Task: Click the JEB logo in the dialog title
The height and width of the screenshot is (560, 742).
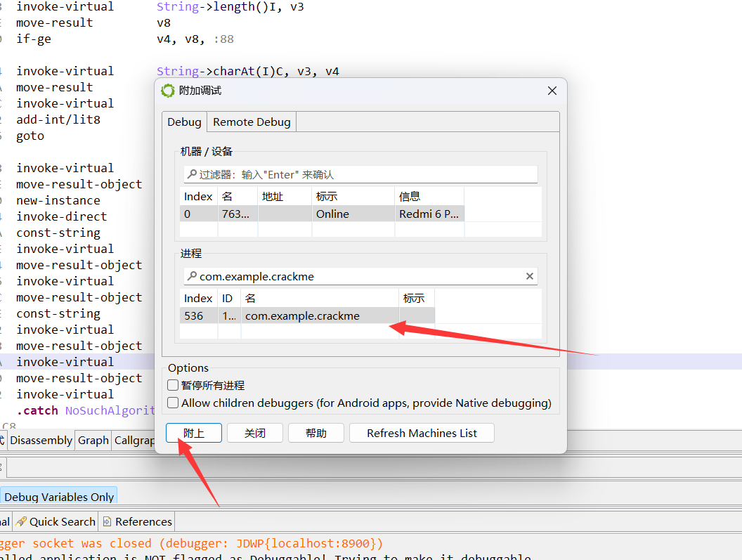Action: click(x=168, y=91)
